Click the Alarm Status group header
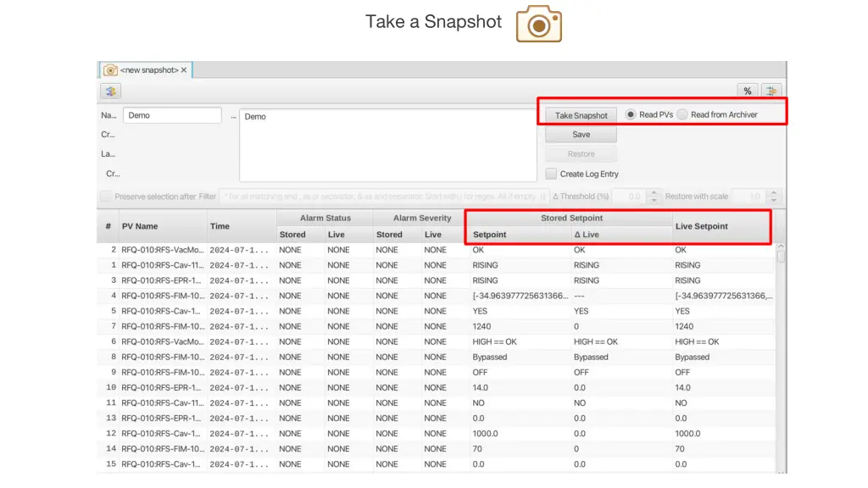The image size is (868, 488). click(x=325, y=218)
